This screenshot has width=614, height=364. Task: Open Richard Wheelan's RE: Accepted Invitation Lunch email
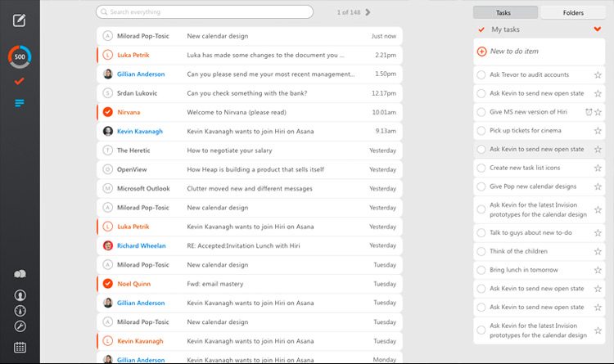(250, 245)
